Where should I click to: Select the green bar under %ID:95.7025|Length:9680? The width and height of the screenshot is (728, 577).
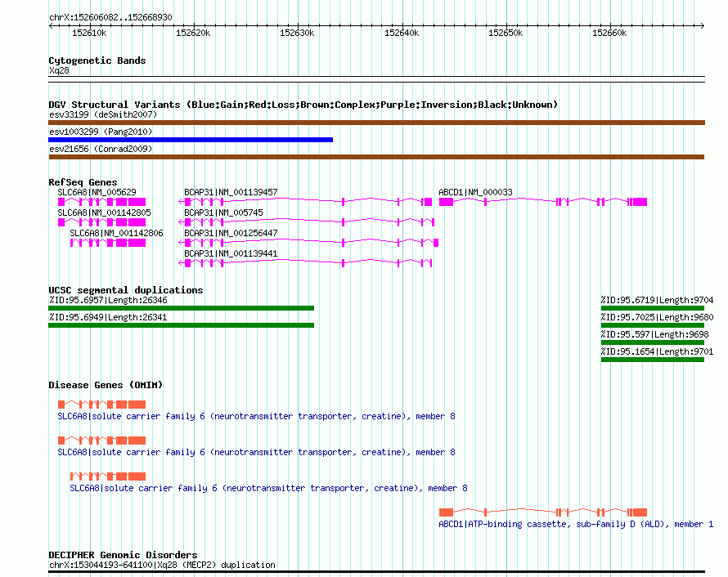[x=653, y=325]
